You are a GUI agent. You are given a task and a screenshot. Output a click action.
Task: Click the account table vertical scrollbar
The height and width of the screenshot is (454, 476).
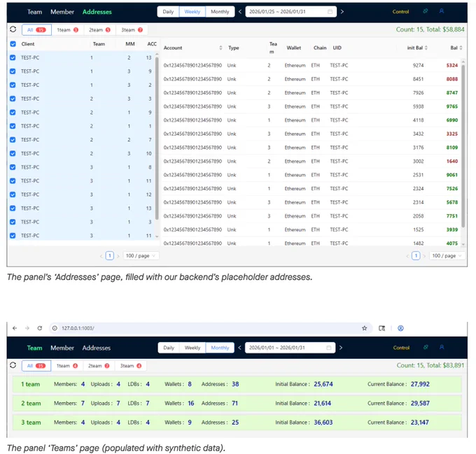pos(463,146)
